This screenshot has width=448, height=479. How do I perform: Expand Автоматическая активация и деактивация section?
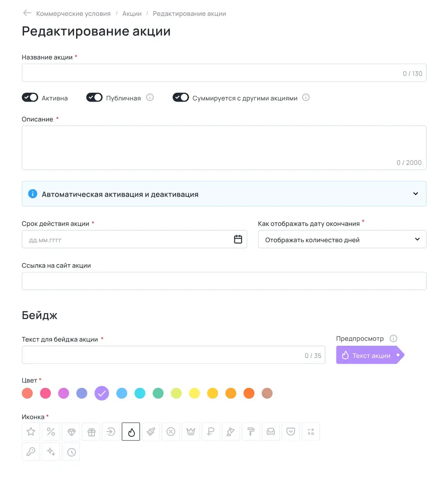[416, 194]
